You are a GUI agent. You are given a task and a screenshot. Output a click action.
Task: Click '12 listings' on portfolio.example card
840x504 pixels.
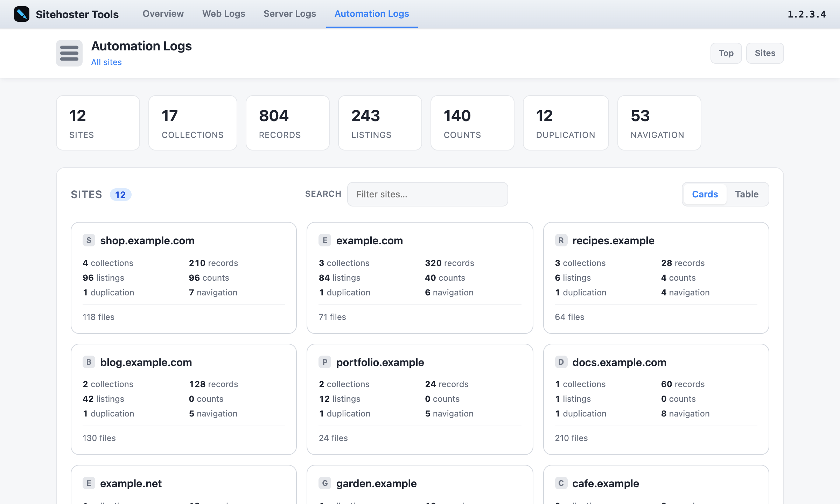pyautogui.click(x=339, y=399)
